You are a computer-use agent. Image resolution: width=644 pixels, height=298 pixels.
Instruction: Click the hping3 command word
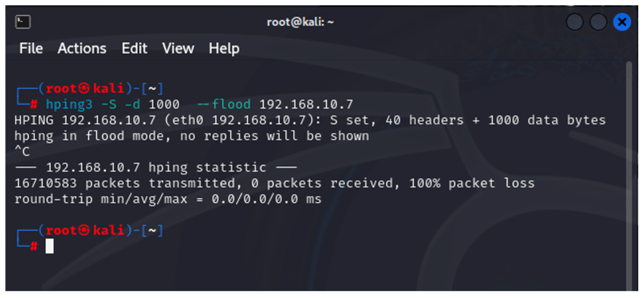coord(69,104)
